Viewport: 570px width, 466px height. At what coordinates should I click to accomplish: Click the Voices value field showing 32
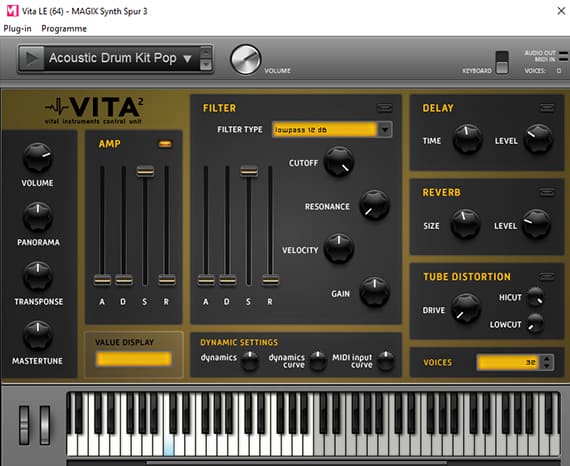tap(509, 362)
